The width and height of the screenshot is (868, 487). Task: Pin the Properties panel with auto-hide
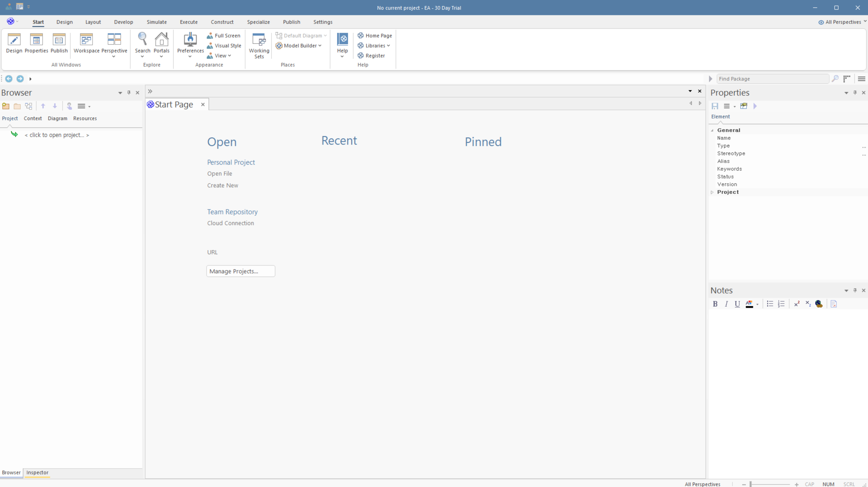(x=855, y=93)
